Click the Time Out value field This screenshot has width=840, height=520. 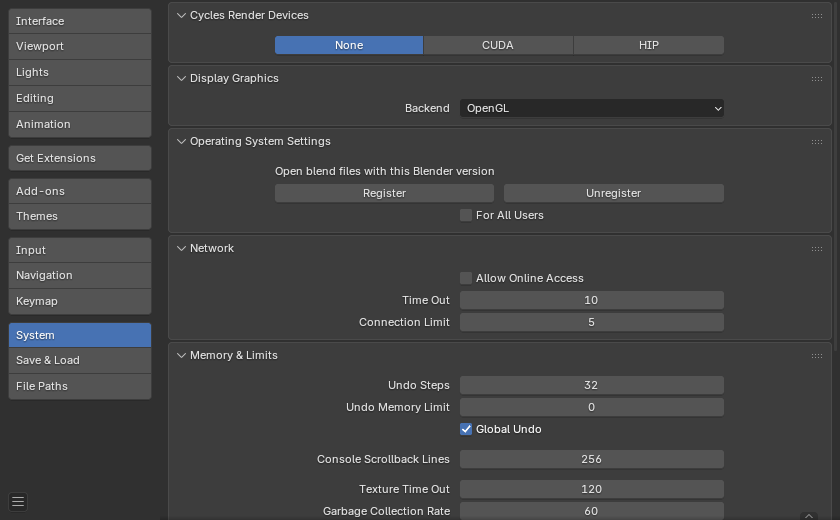click(x=591, y=300)
